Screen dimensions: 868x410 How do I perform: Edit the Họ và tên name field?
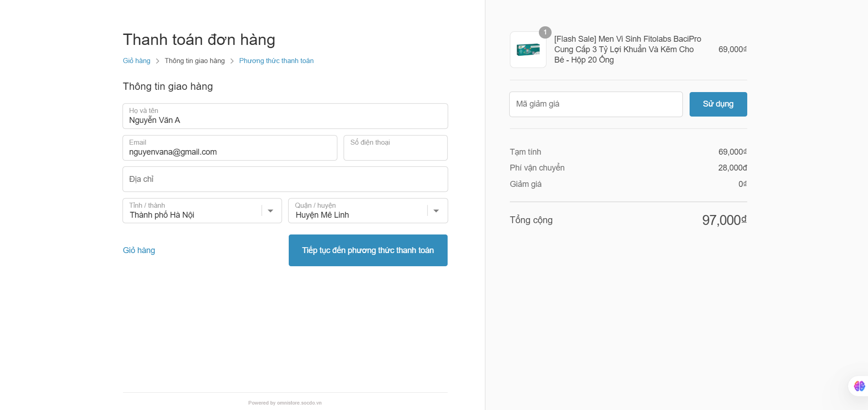coord(285,117)
